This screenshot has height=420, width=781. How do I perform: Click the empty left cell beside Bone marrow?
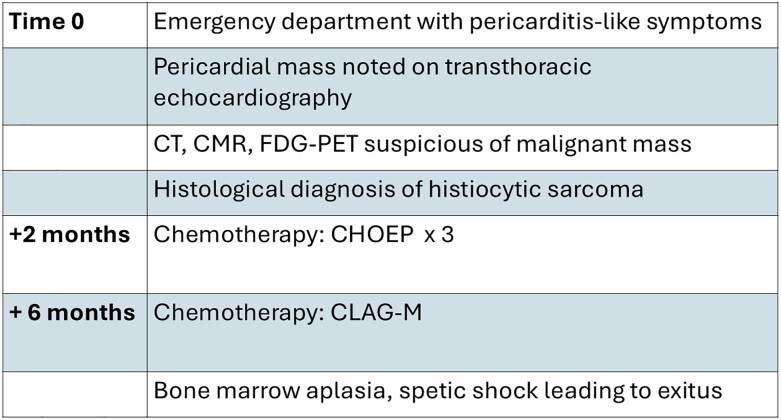click(x=75, y=394)
